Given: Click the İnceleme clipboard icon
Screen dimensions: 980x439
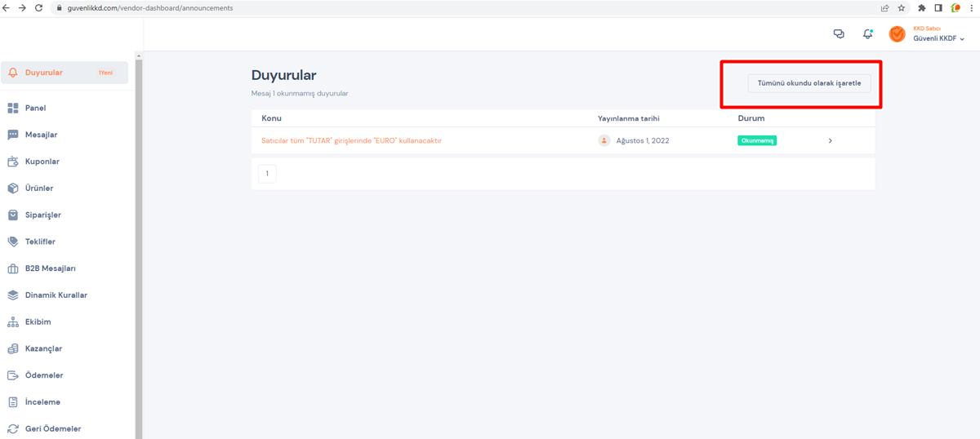Looking at the screenshot, I should point(12,402).
